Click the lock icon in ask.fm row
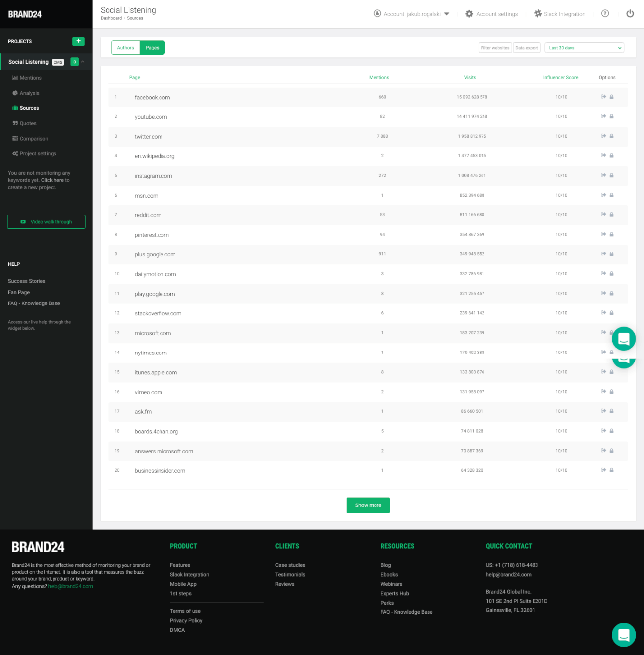The image size is (644, 655). (x=611, y=411)
